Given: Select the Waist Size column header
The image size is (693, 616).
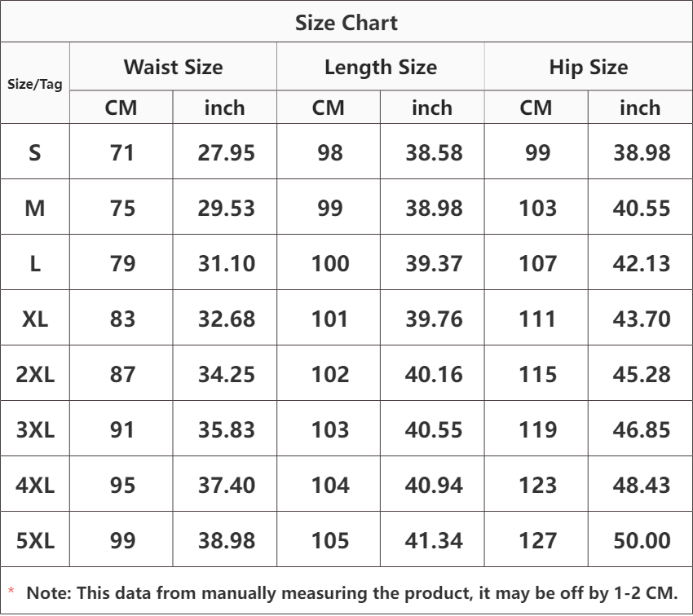Looking at the screenshot, I should pos(173,67).
